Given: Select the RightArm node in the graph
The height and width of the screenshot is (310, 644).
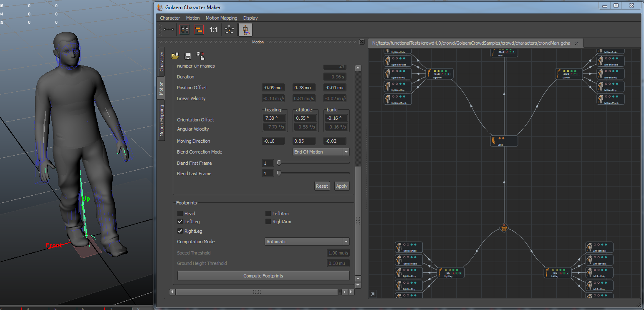Looking at the screenshot, I should 439,74.
